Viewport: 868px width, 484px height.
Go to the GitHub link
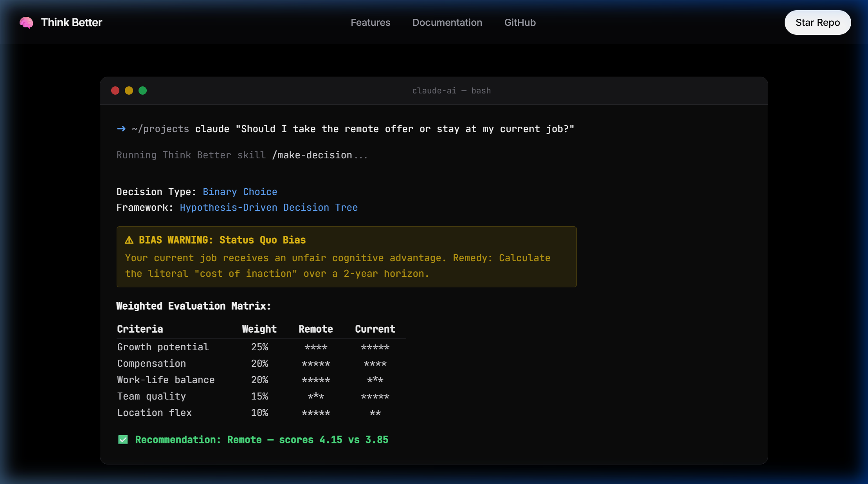[x=520, y=23]
